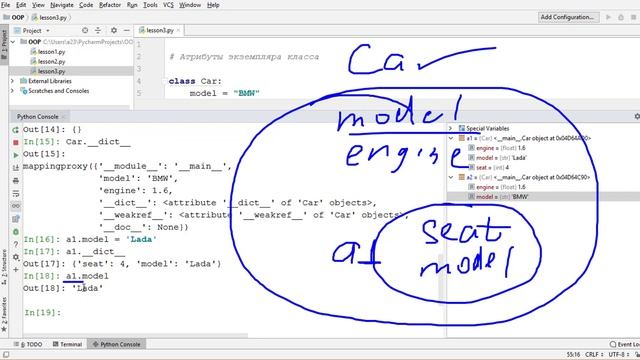
Task: Select the Python Console bottom tab
Action: click(116, 344)
